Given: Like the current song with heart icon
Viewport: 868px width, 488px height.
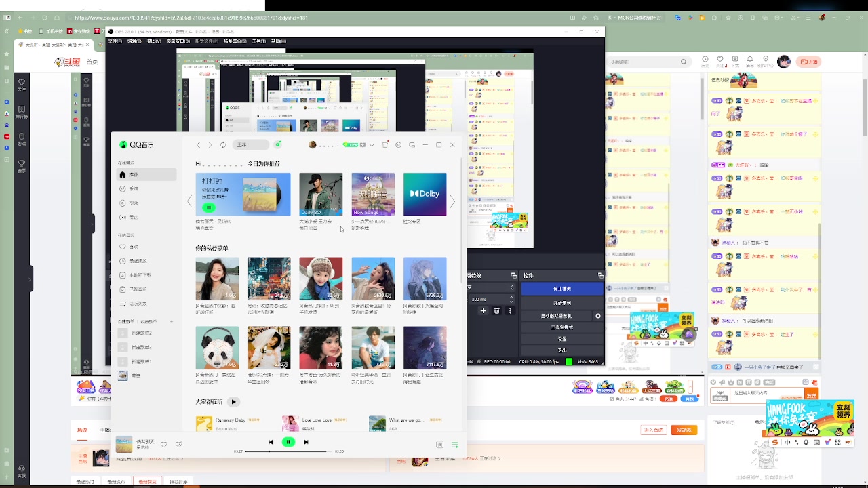Looking at the screenshot, I should [x=163, y=445].
